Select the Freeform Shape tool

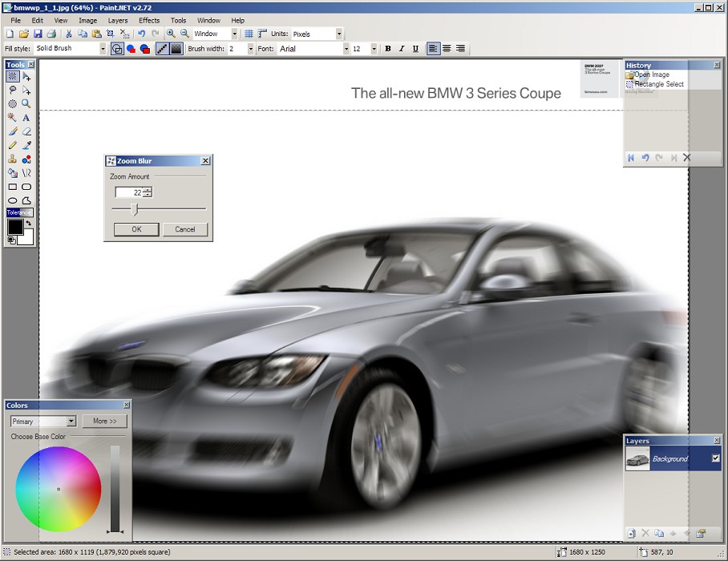point(26,201)
